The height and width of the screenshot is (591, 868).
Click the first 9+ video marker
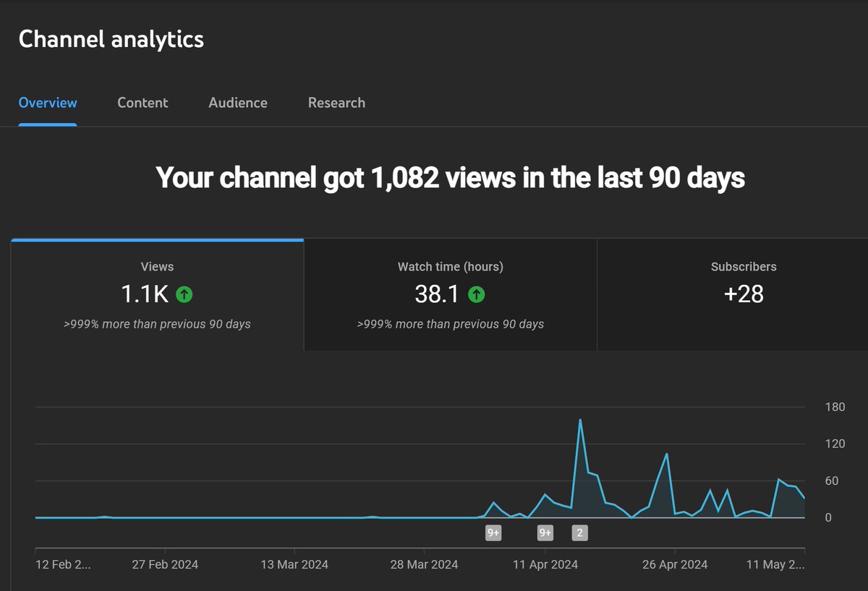tap(493, 533)
